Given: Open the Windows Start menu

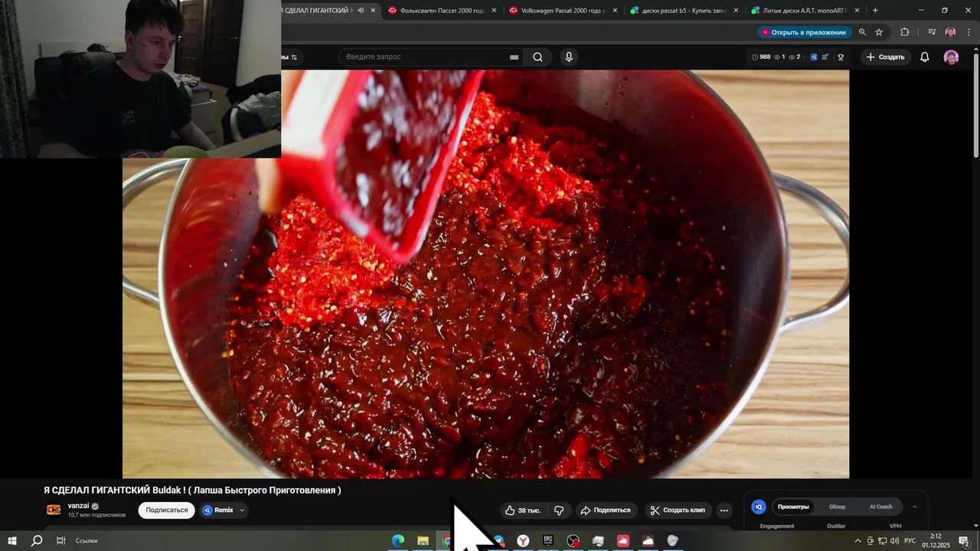Looking at the screenshot, I should coord(12,541).
